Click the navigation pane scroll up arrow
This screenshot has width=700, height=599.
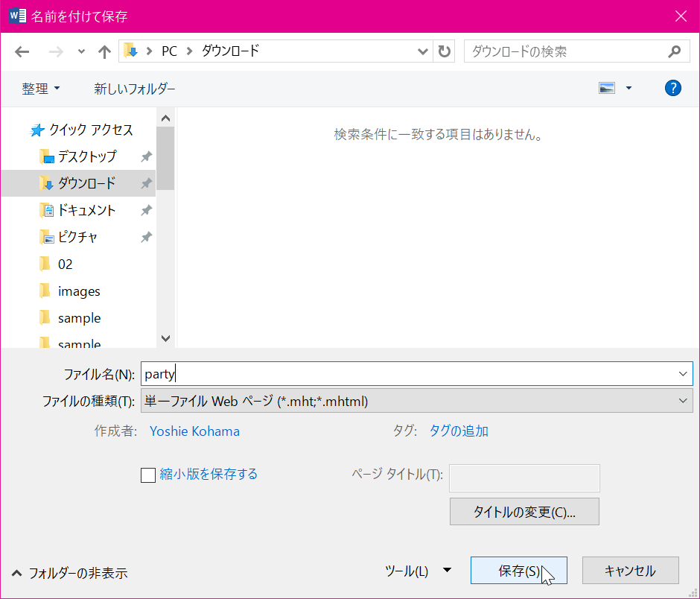(x=165, y=118)
